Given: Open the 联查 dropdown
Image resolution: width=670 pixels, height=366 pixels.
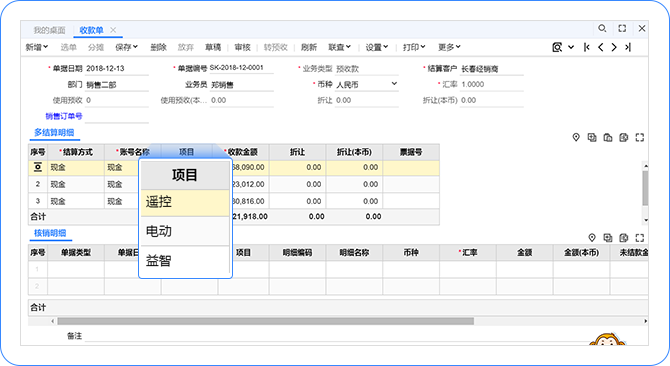Looking at the screenshot, I should click(339, 47).
